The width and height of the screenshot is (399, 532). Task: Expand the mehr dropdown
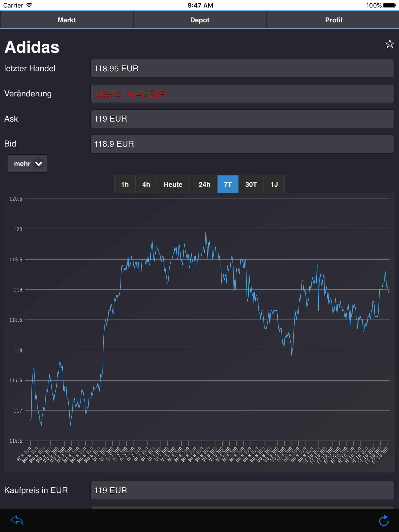coord(27,164)
